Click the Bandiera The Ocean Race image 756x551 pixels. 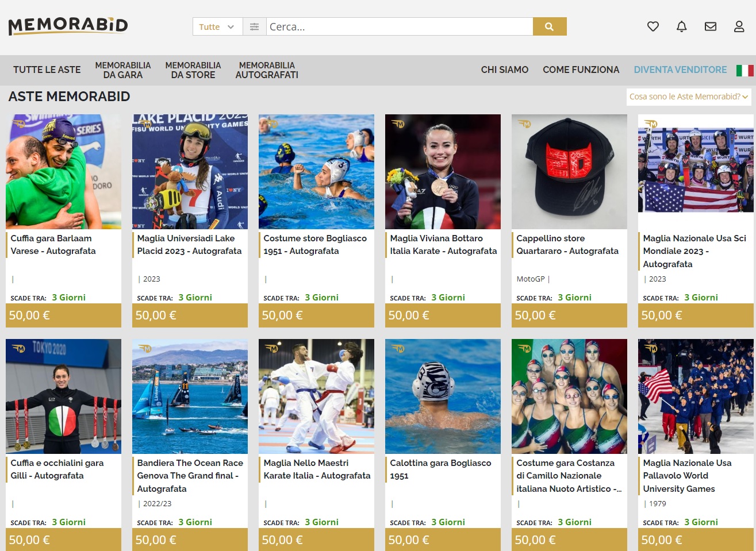(x=190, y=396)
